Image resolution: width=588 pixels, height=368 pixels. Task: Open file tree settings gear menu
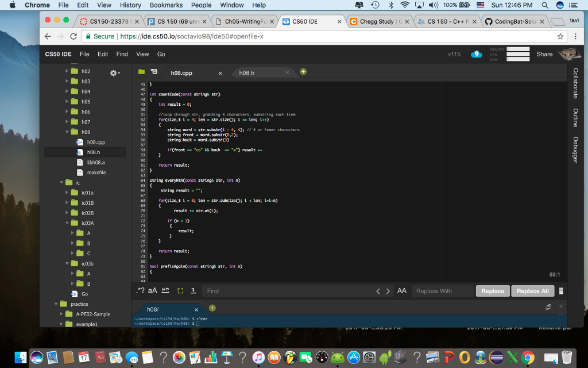(114, 73)
